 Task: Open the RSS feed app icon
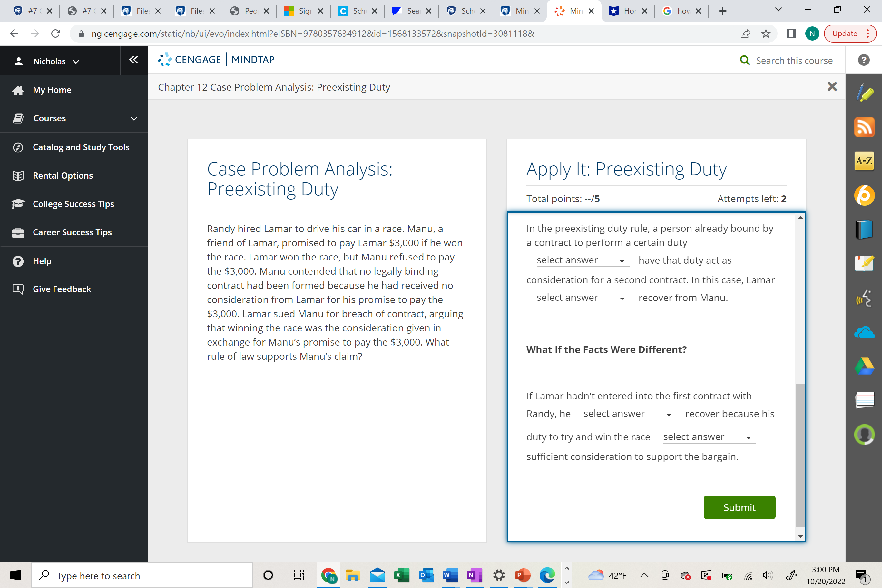point(864,127)
